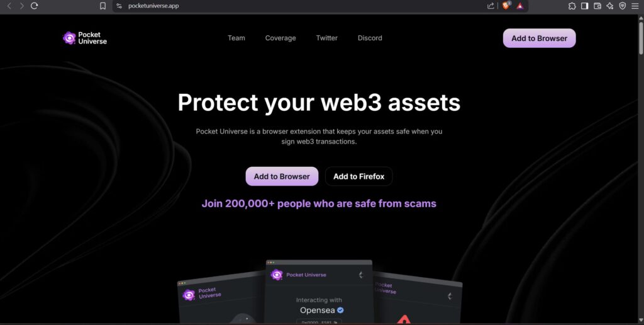This screenshot has height=325, width=644.
Task: Open the Brave Wallet icon
Action: point(597,6)
